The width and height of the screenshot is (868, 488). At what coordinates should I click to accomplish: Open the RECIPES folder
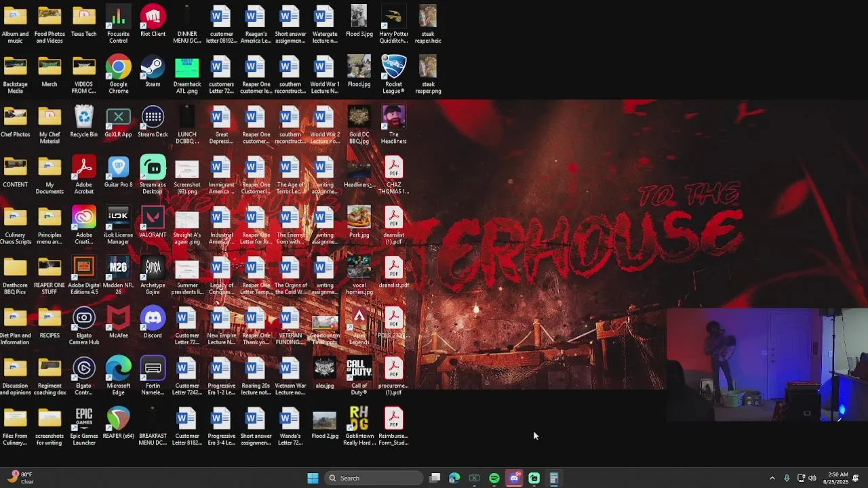click(x=50, y=322)
